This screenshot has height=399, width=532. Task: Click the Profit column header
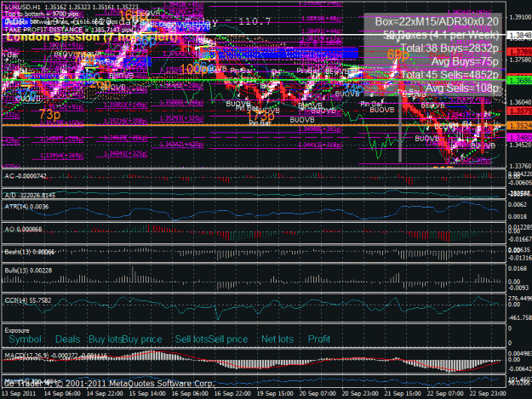[x=319, y=339]
